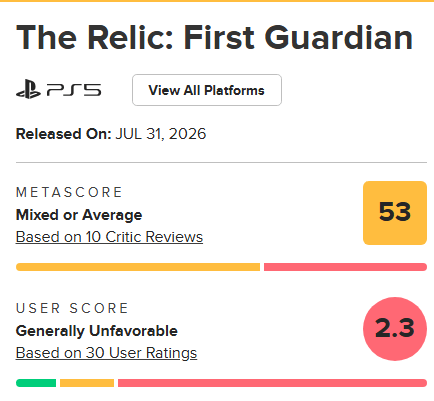Open the Based on 10 Critic Reviews link
The width and height of the screenshot is (434, 401).
click(x=109, y=237)
